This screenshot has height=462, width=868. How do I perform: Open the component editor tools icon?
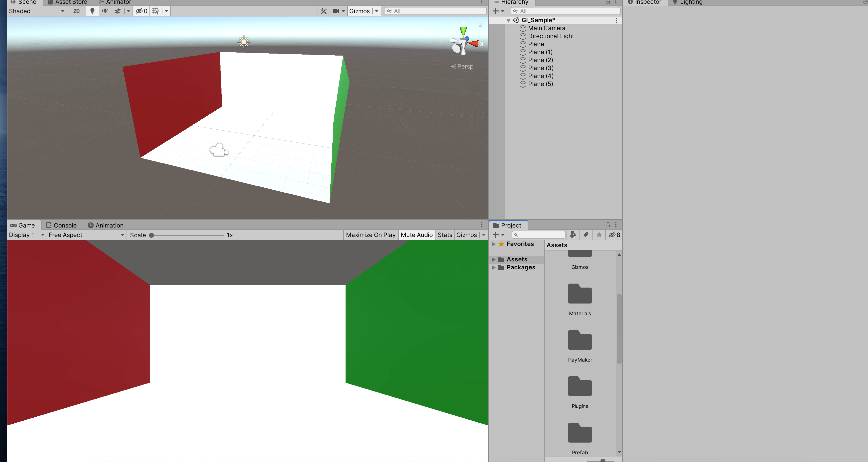point(323,11)
